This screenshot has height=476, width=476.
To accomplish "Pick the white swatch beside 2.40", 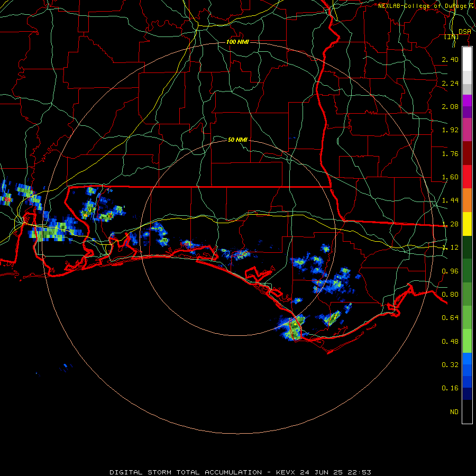I will 467,59.
